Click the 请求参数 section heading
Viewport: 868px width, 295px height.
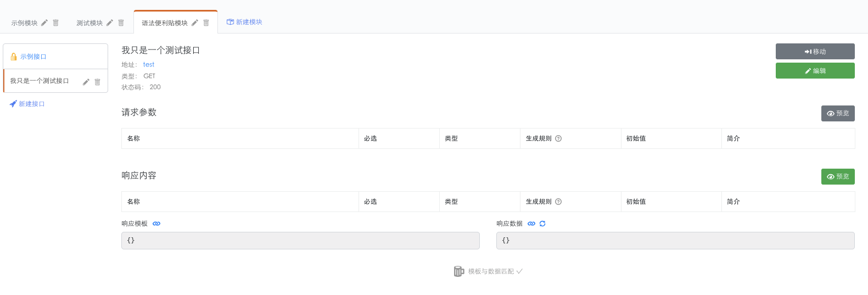click(139, 112)
